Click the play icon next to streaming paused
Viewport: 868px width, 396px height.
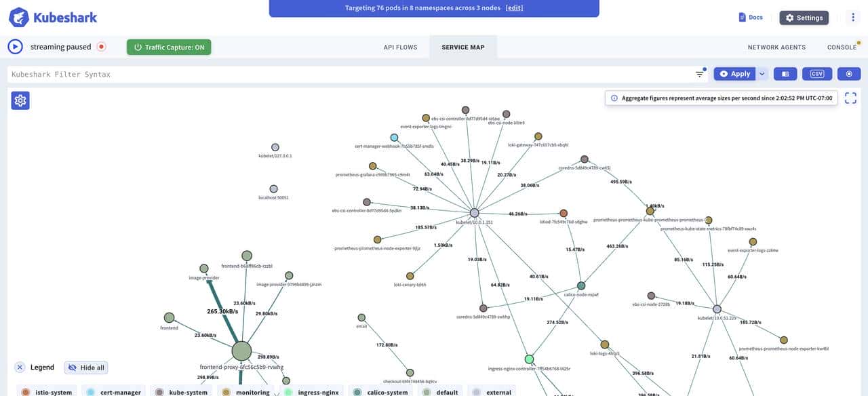click(x=15, y=46)
